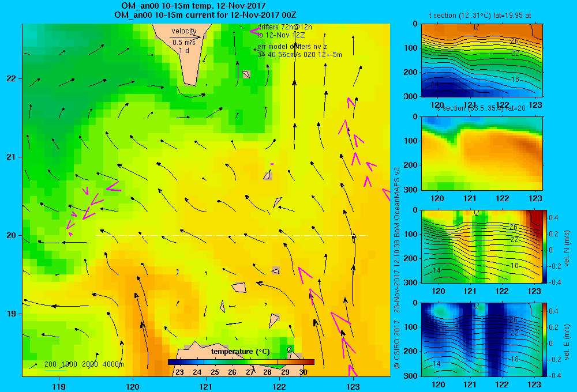Click the 'drifters 72h@12h' annotation

[284, 27]
